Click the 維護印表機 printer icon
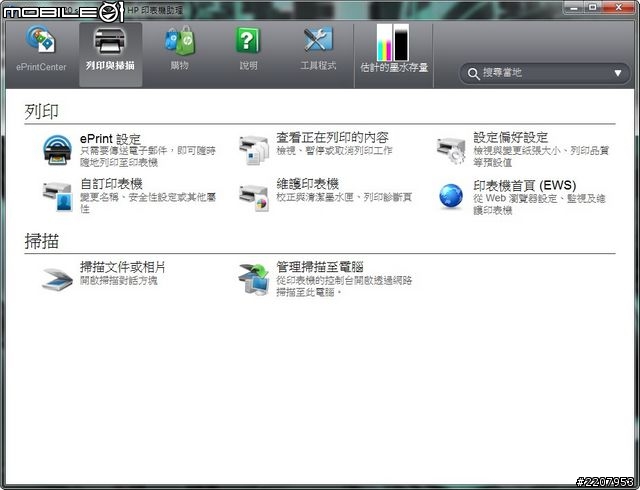Viewport: 640px width, 490px height. tap(253, 198)
